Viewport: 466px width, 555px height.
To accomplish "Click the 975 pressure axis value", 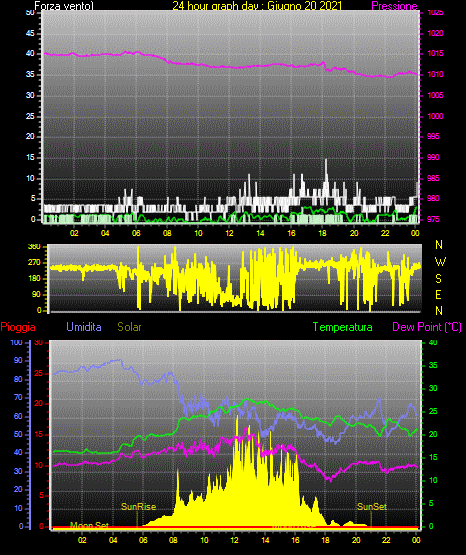I will [433, 219].
